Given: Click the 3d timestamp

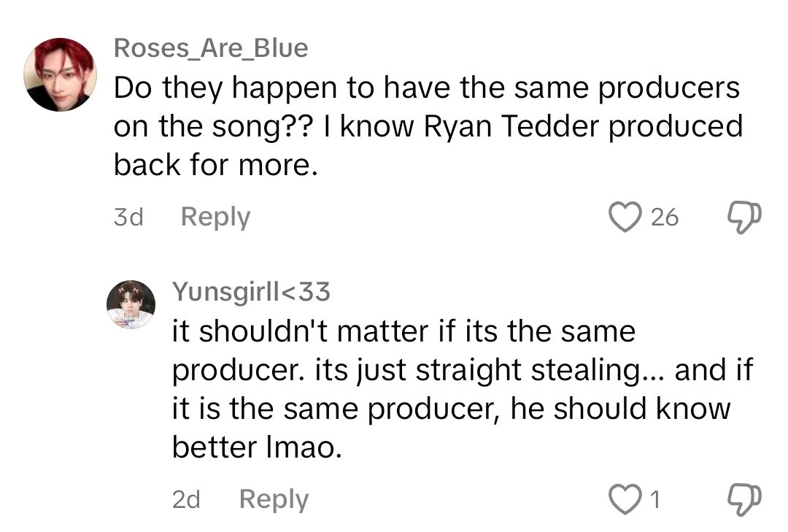Looking at the screenshot, I should 128,217.
